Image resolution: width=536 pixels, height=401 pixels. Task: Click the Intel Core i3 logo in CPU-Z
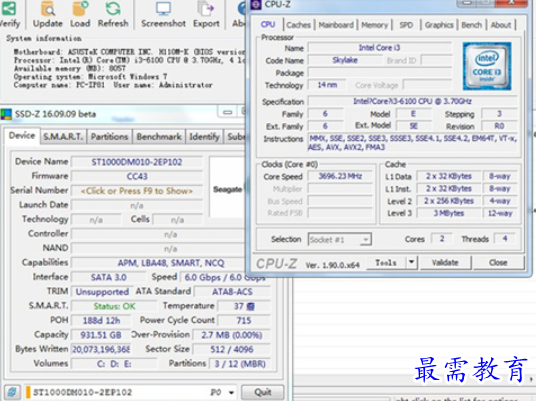[x=487, y=66]
